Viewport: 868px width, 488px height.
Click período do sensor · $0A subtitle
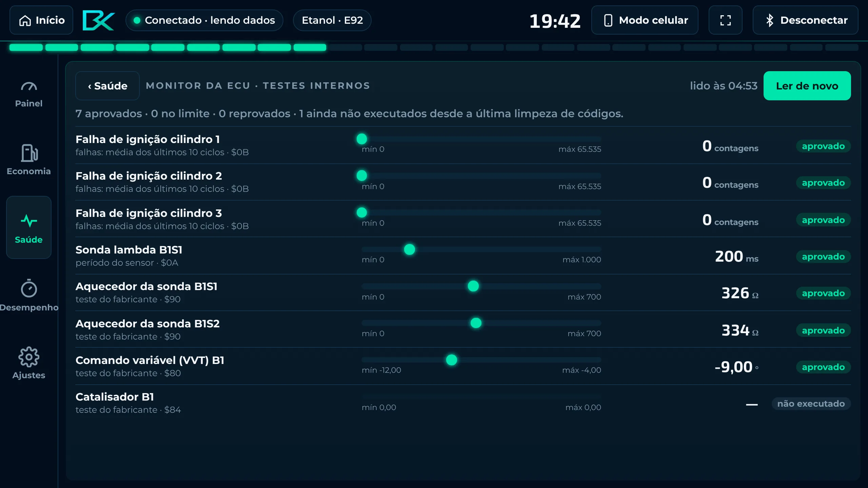pyautogui.click(x=127, y=263)
